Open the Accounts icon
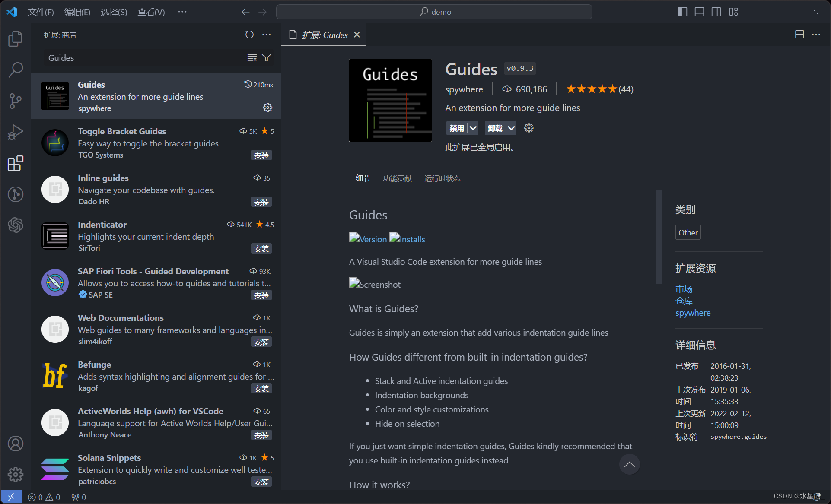 (x=16, y=444)
